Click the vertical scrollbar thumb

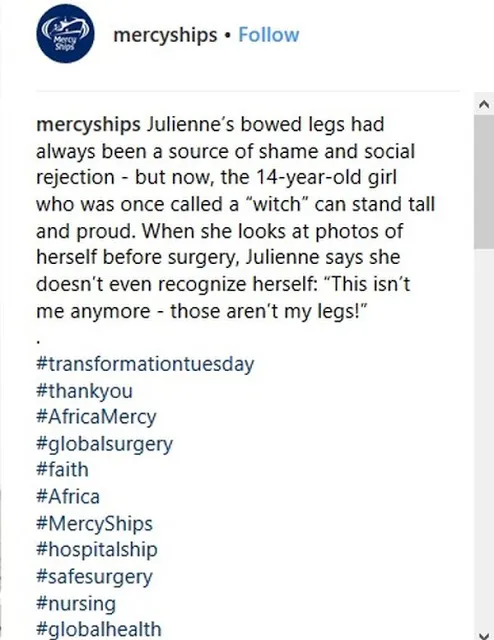[484, 182]
